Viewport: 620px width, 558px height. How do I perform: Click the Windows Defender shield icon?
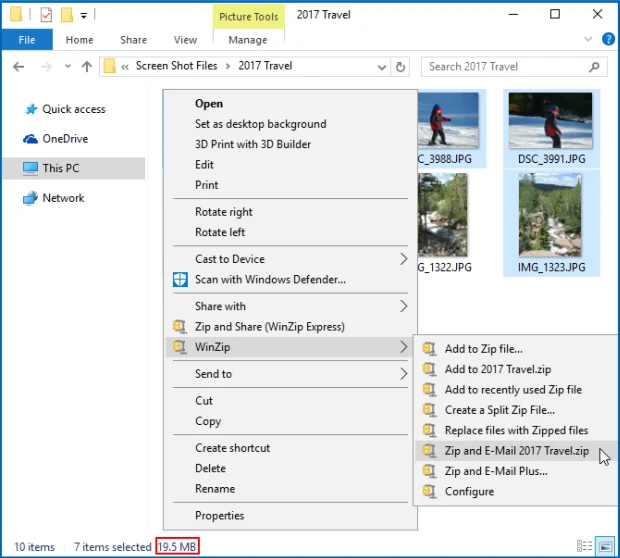180,280
